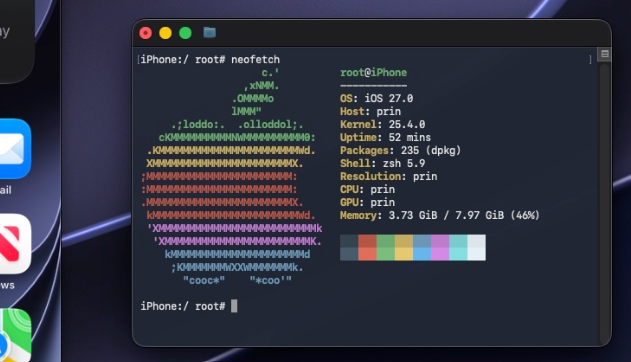631x362 pixels.
Task: Click the "CPU: prin" line
Action: pyautogui.click(x=367, y=189)
